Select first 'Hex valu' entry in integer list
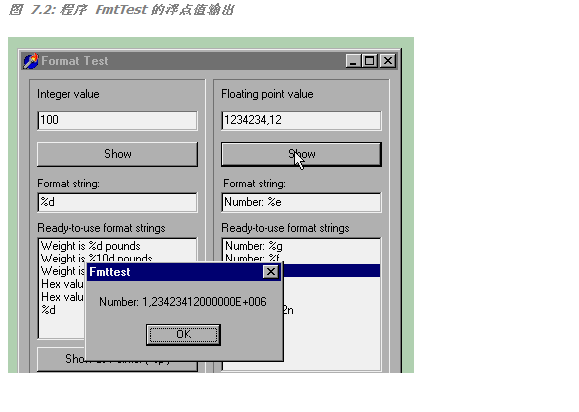This screenshot has width=579, height=412. coord(62,284)
